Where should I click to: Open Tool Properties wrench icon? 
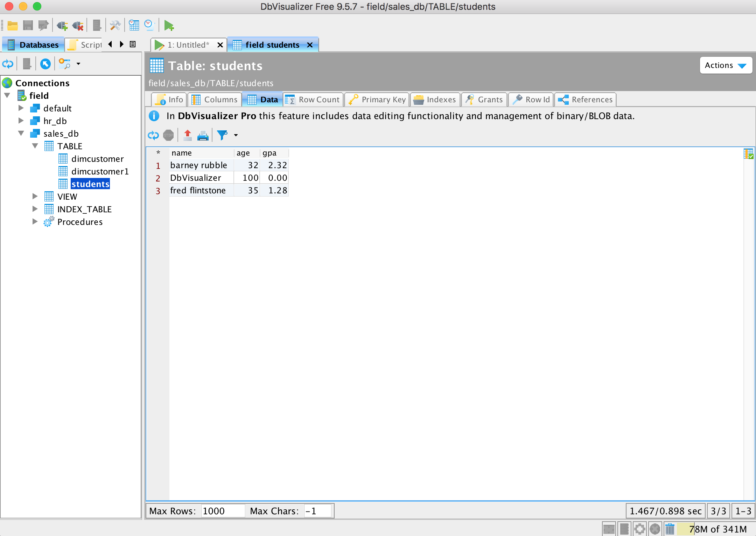[115, 26]
